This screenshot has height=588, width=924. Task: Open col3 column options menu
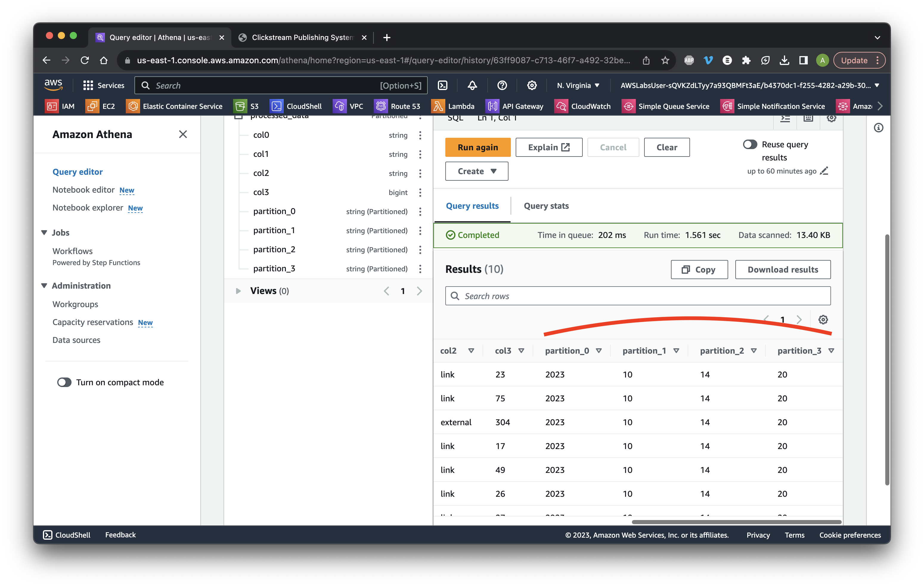coord(420,192)
